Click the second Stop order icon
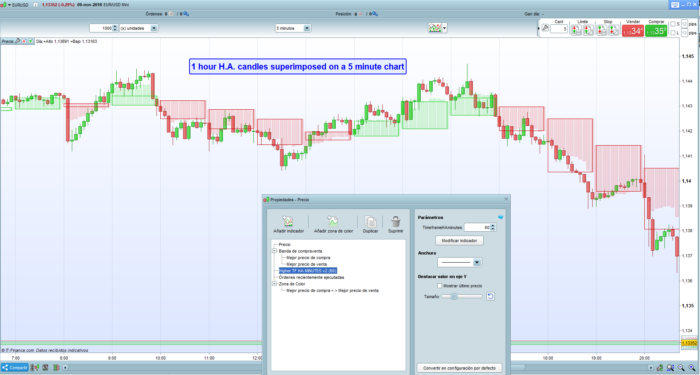The image size is (700, 375). (613, 30)
